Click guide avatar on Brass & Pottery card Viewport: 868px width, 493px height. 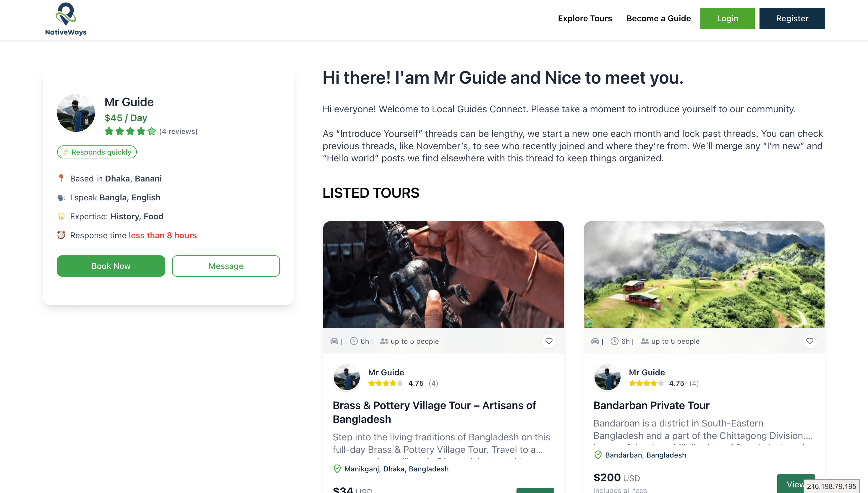click(x=346, y=377)
